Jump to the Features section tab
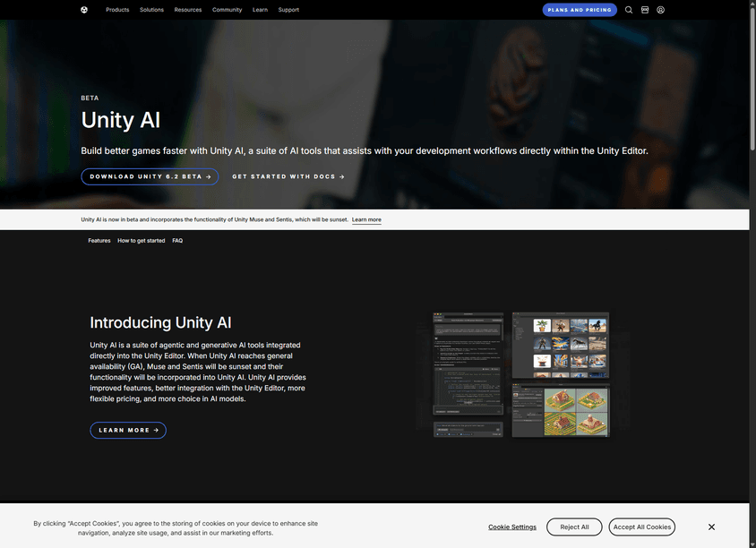This screenshot has height=548, width=756. [x=99, y=241]
